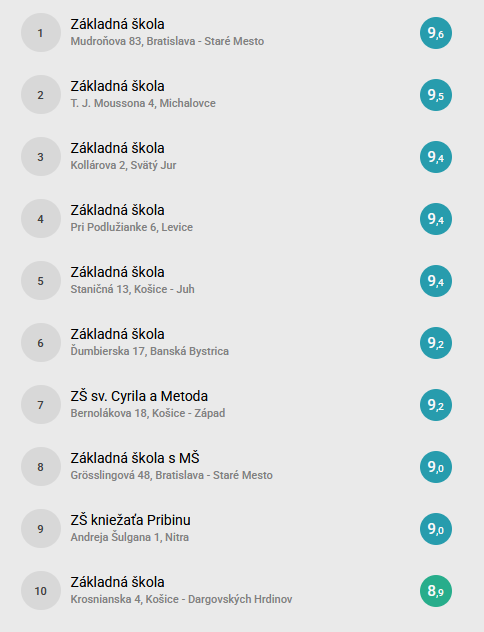The height and width of the screenshot is (632, 484).
Task: Open ZŠ sv. Cyrila a Metoda
Action: pos(139,396)
